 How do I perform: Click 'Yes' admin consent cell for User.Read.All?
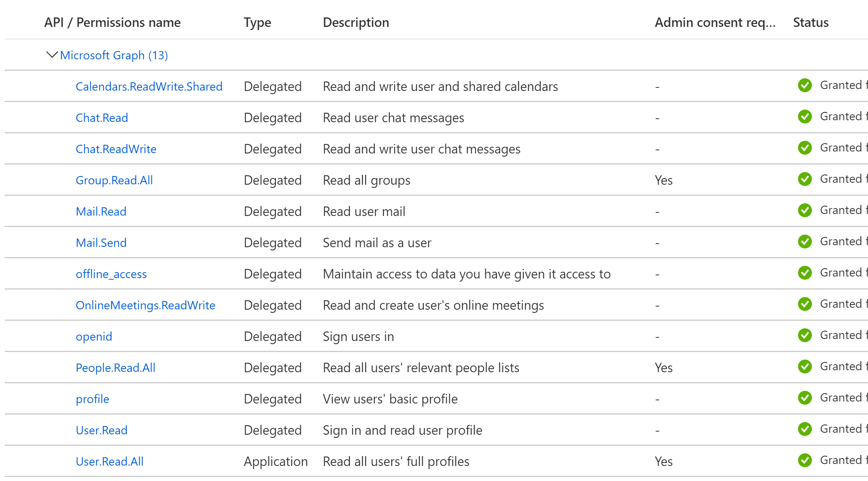tap(664, 462)
